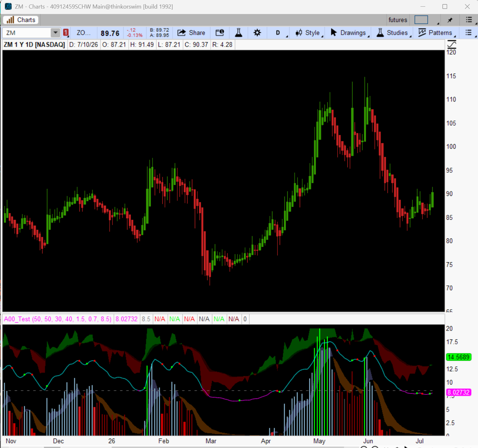Click the ZM symbol input field
The width and height of the screenshot is (478, 448).
[x=27, y=33]
